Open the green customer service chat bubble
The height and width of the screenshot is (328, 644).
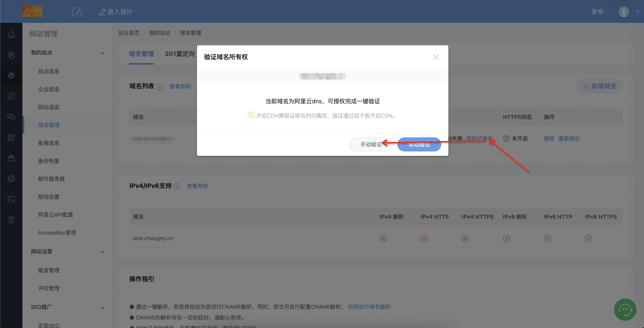pos(625,310)
